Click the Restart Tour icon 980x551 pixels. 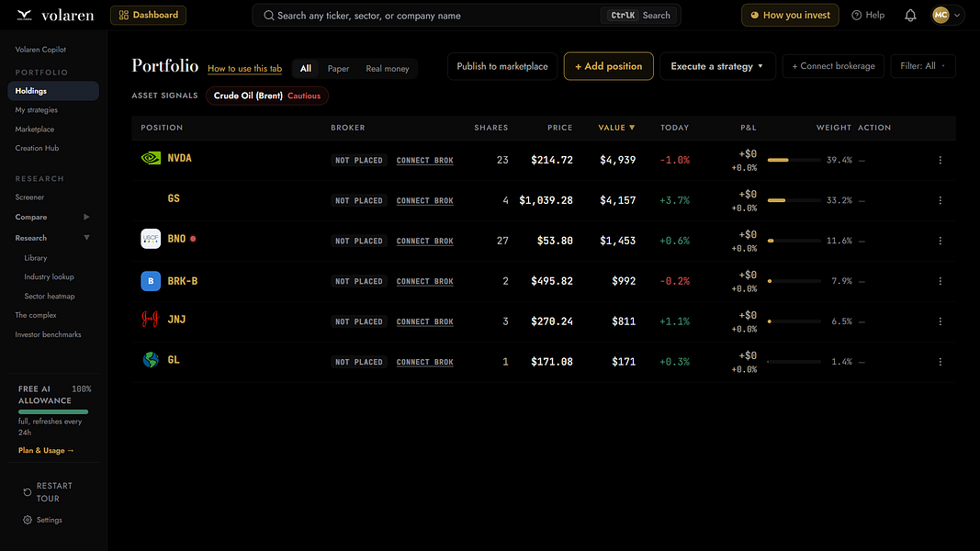pos(28,492)
